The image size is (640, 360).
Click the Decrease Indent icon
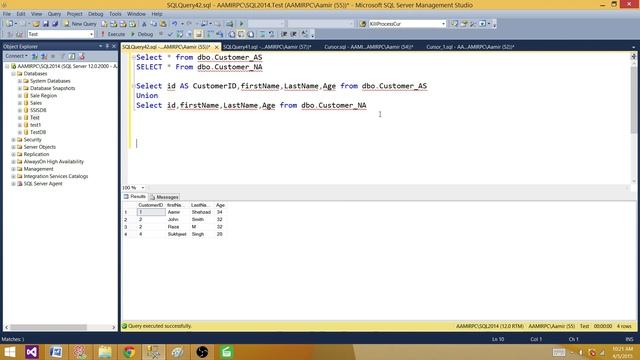(284, 34)
